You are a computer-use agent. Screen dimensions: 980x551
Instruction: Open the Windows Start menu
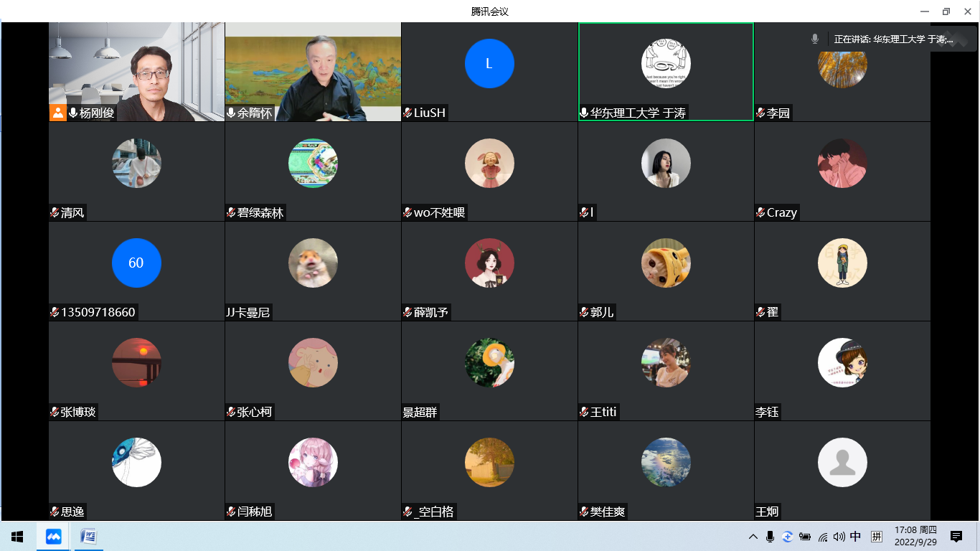[17, 537]
